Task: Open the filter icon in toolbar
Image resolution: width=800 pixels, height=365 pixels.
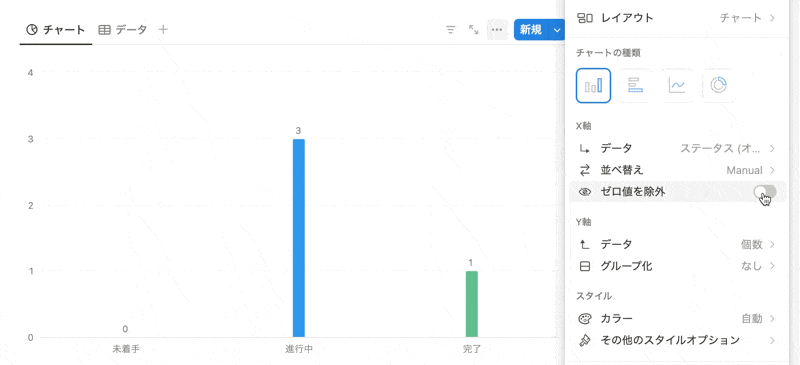Action: coord(451,30)
